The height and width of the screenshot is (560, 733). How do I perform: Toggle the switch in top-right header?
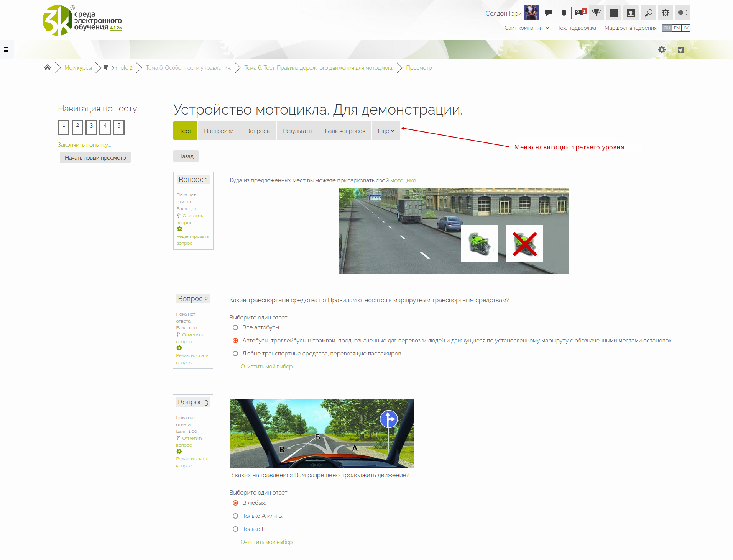click(682, 13)
